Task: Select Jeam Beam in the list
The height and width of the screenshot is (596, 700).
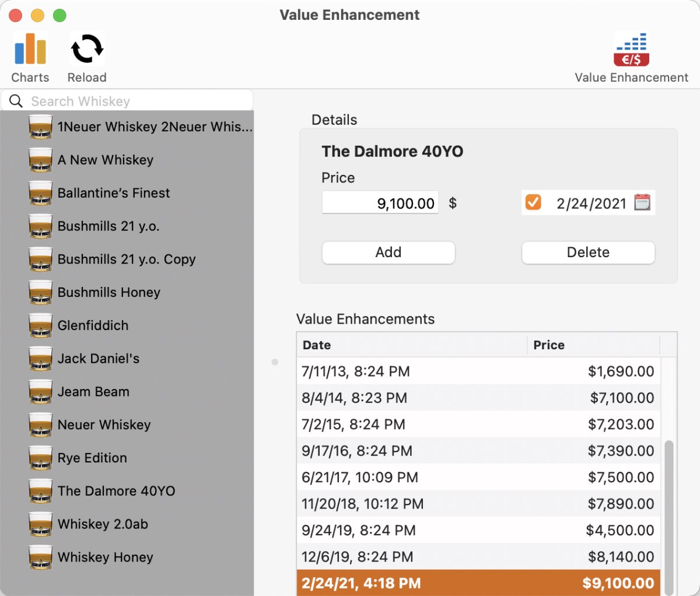Action: tap(127, 392)
